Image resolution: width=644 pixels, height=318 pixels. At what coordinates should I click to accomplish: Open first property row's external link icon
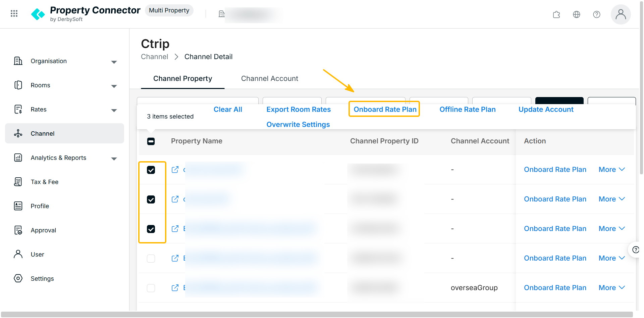[x=175, y=170]
